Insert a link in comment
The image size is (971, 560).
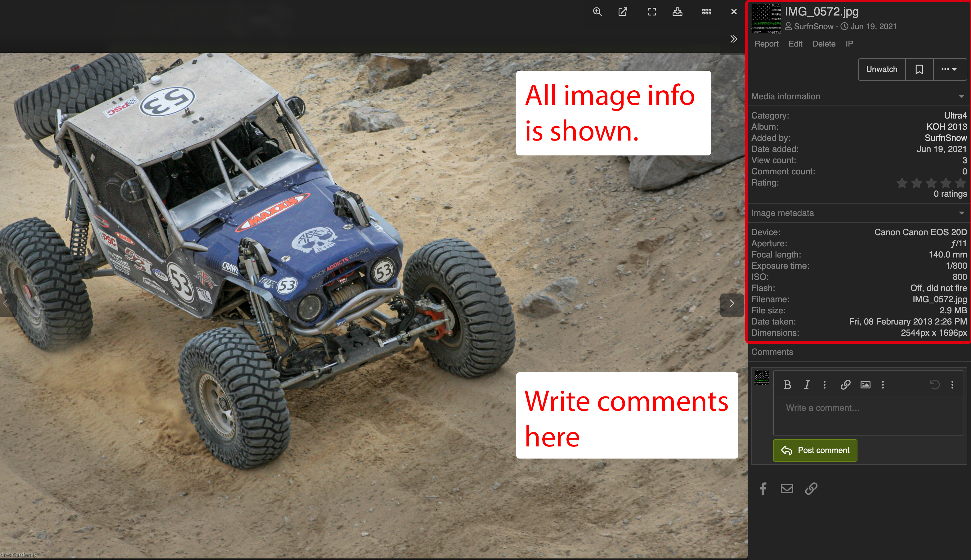[845, 385]
